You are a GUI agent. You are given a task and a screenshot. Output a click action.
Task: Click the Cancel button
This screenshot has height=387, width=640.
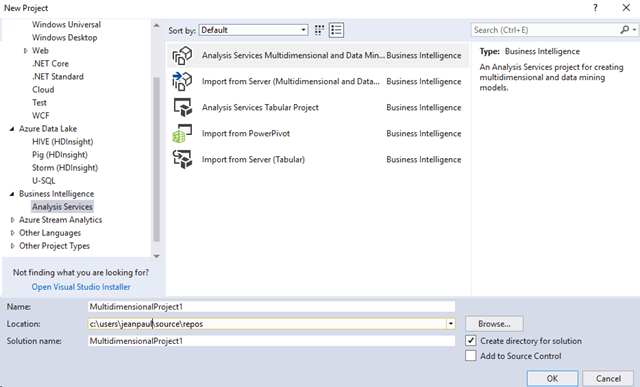(x=608, y=378)
